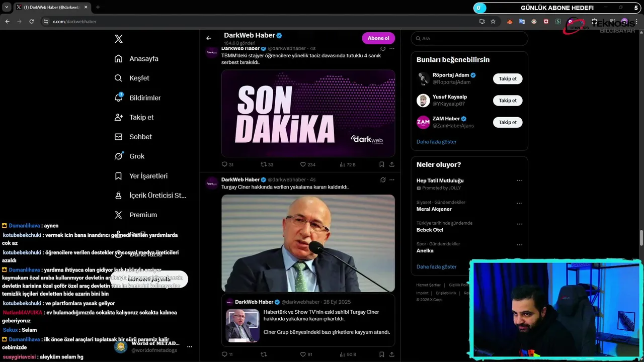Click site information icon in address bar
Screen dimensions: 644x362
[x=46, y=22]
